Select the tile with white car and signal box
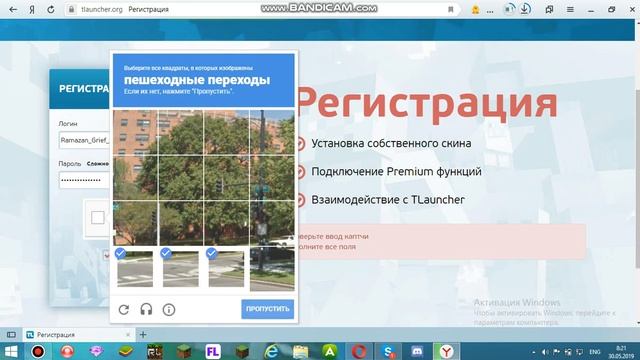Image resolution: width=640 pixels, height=360 pixels. point(272,223)
